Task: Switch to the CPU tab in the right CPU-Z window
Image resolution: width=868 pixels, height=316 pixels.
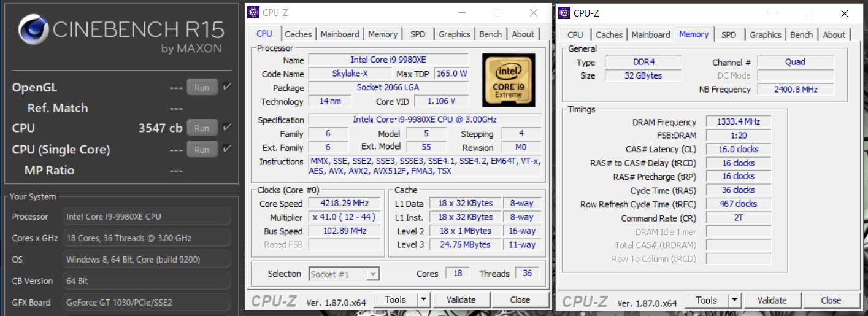Action: [575, 35]
